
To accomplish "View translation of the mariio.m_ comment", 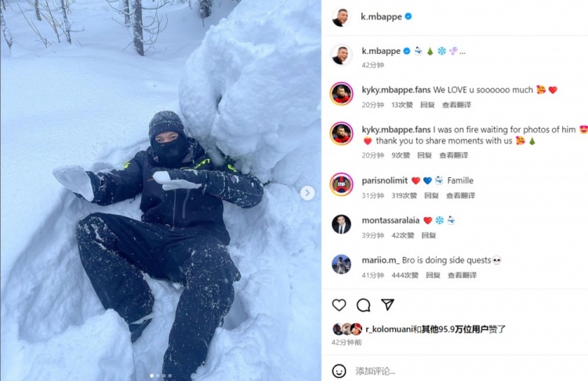I will pyautogui.click(x=462, y=275).
